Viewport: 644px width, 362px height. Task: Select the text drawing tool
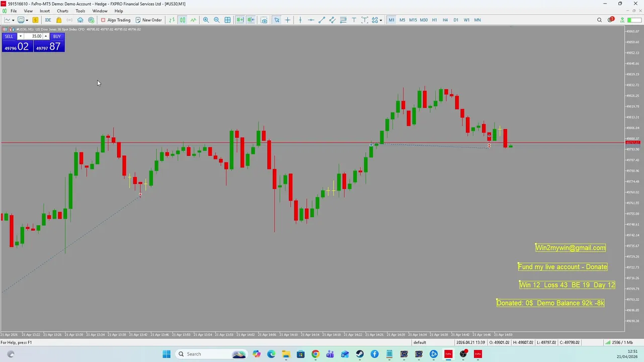tap(354, 20)
